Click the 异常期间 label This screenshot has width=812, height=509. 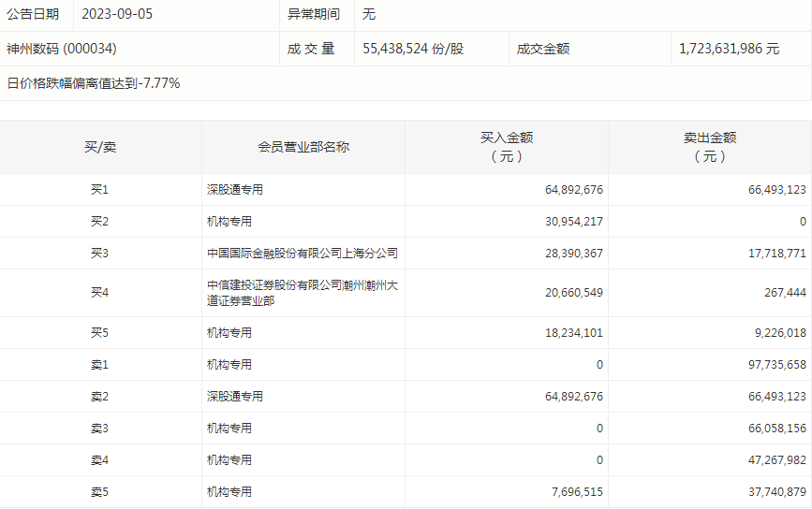(x=314, y=14)
